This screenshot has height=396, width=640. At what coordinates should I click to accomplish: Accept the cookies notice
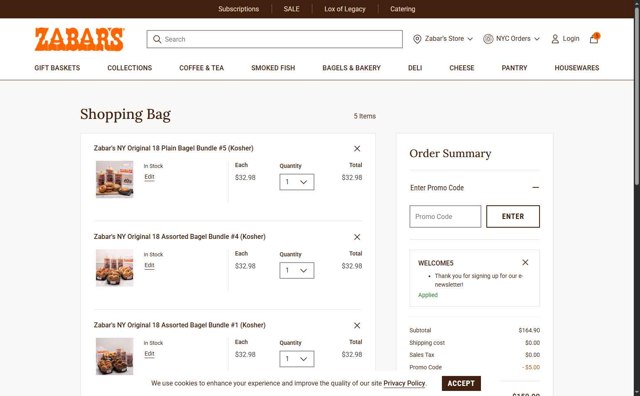[x=461, y=383]
